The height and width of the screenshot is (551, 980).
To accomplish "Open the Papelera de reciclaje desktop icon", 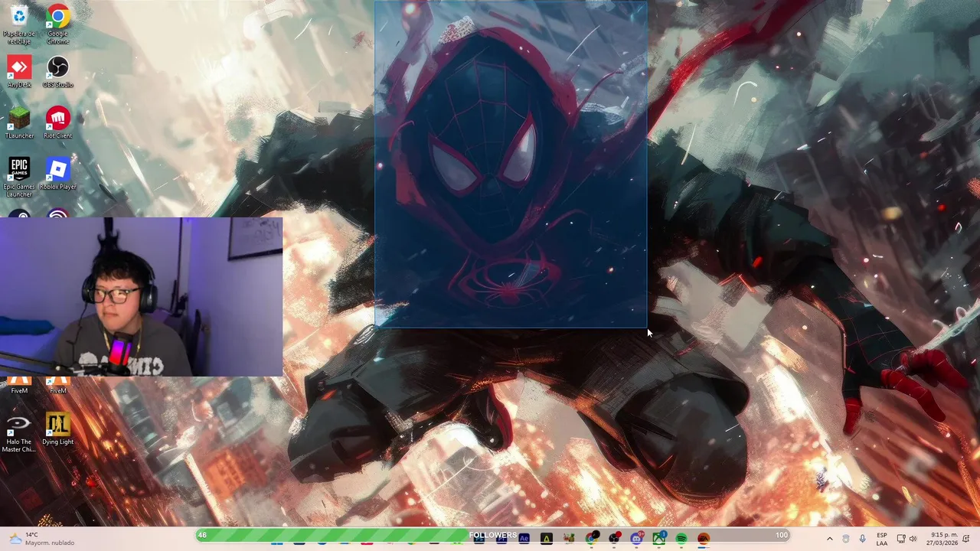I will (x=18, y=24).
